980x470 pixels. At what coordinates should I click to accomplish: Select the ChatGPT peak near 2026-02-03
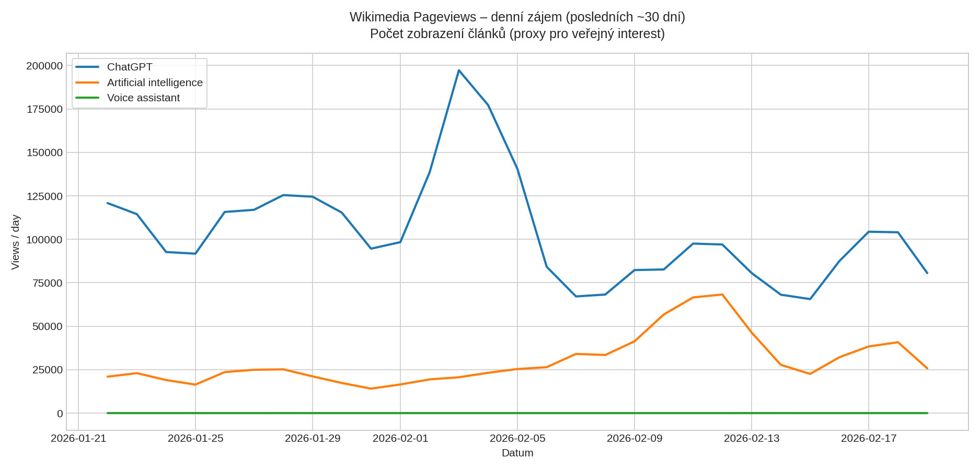pyautogui.click(x=459, y=69)
